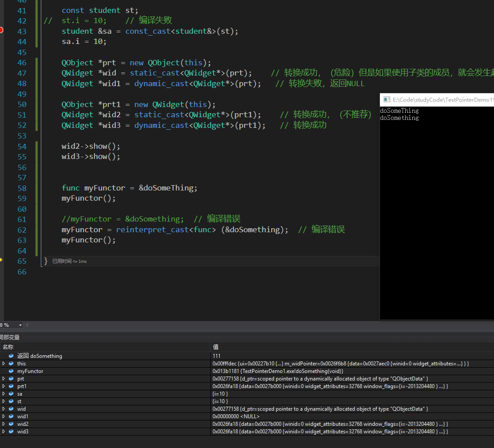This screenshot has height=448, width=494.
Task: Click the blue cube icon for wid3
Action: click(x=11, y=432)
